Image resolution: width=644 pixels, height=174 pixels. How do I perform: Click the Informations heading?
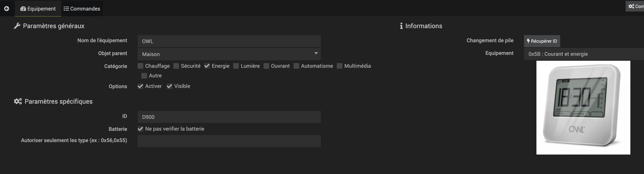coord(423,26)
